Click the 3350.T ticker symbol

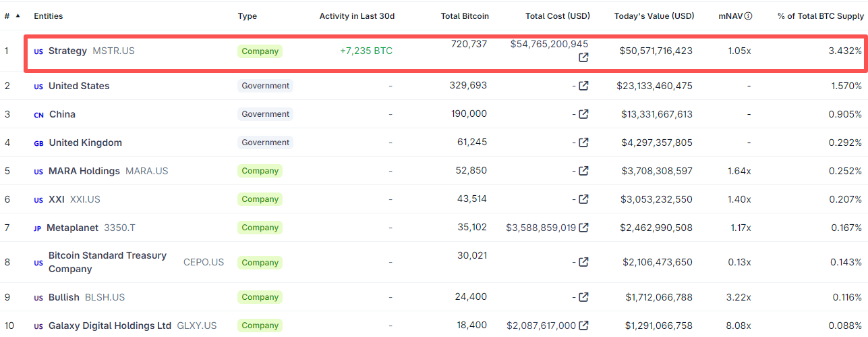(x=119, y=228)
